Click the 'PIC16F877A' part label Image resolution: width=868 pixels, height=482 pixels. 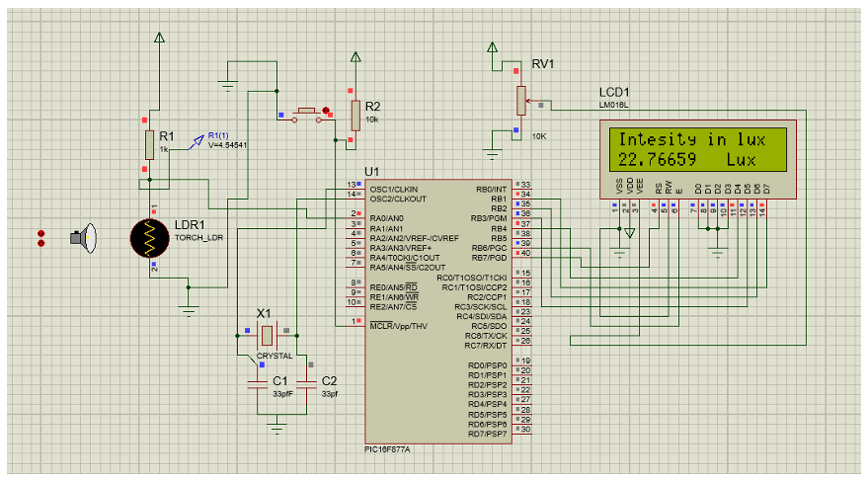point(387,450)
